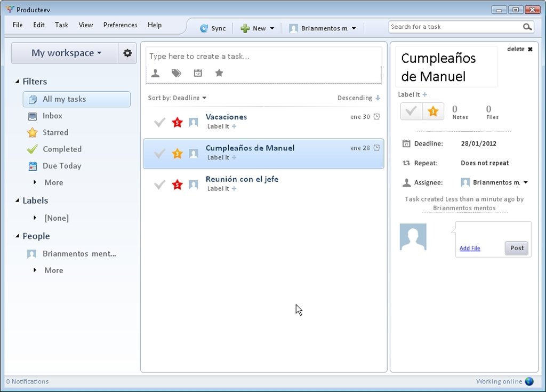The width and height of the screenshot is (546, 392).
Task: Click priority star button in detail panel
Action: pyautogui.click(x=433, y=111)
